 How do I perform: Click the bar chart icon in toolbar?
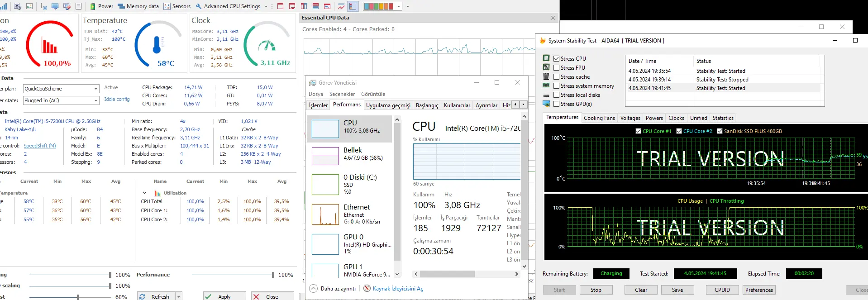pos(4,6)
